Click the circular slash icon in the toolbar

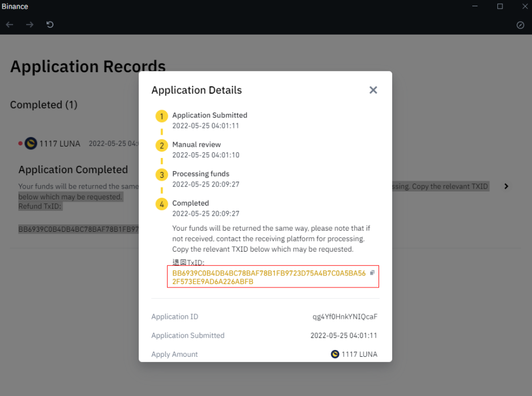point(520,25)
